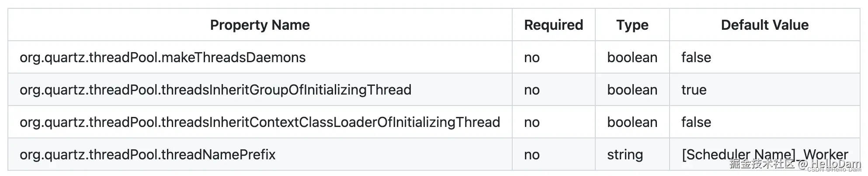Image resolution: width=868 pixels, height=176 pixels.
Task: Select the org.quartz.threadPool.threadNamePrefix property name
Action: pos(147,155)
